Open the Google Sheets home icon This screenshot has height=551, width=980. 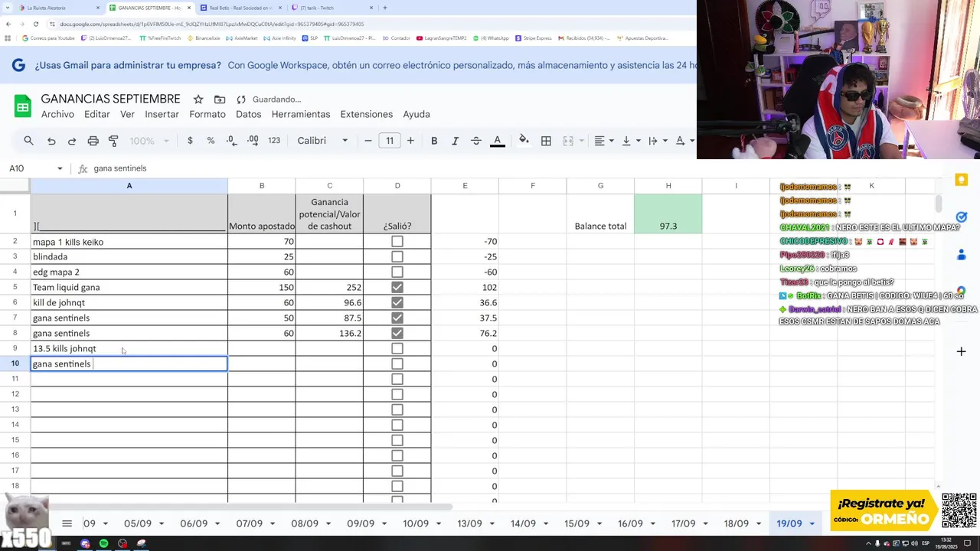23,106
